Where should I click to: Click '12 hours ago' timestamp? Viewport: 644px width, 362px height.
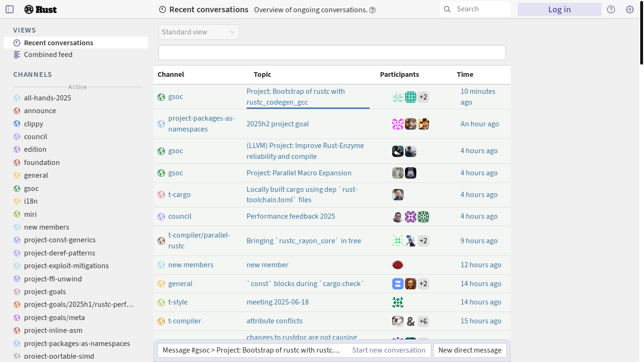(481, 265)
